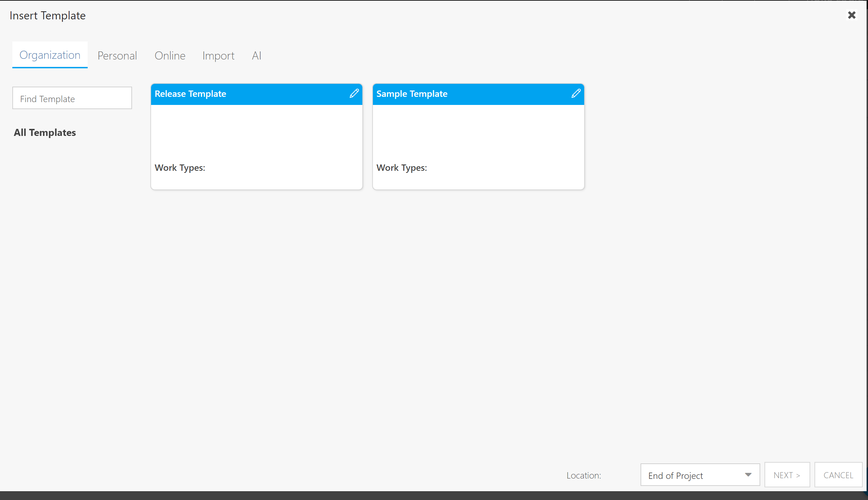Click the AI tab
This screenshot has width=868, height=500.
coord(256,55)
